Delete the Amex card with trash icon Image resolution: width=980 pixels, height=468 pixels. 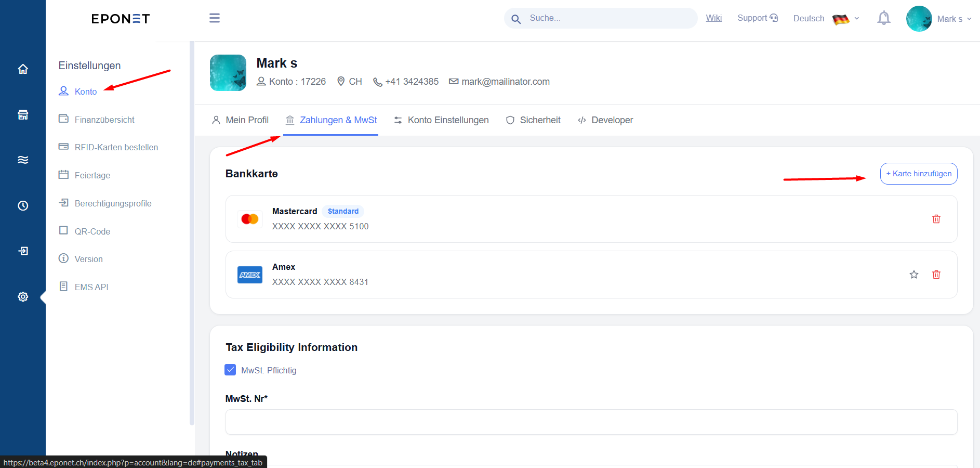pyautogui.click(x=936, y=275)
